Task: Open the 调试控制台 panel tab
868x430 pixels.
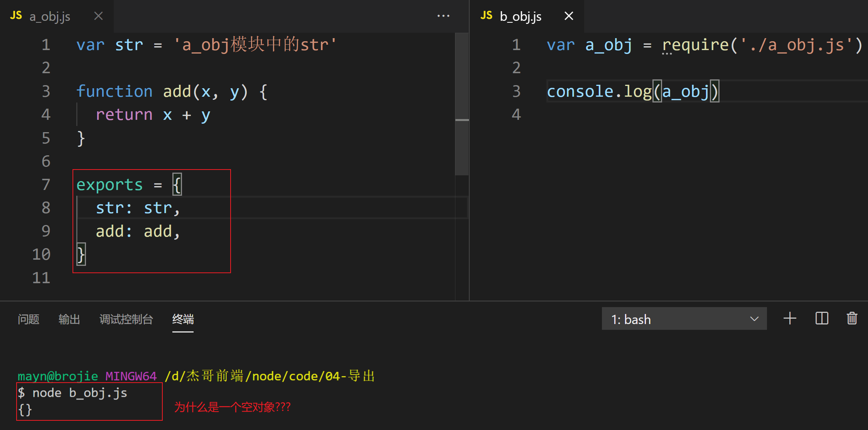Action: click(126, 319)
